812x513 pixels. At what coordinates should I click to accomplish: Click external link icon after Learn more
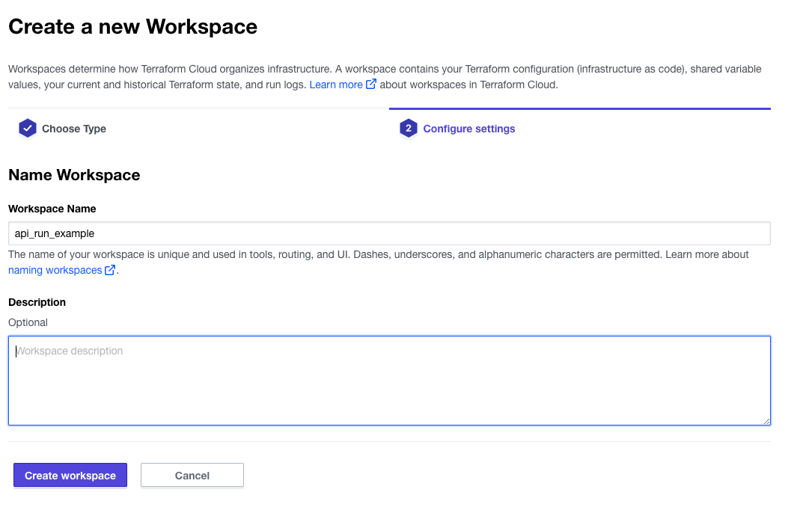(x=370, y=85)
